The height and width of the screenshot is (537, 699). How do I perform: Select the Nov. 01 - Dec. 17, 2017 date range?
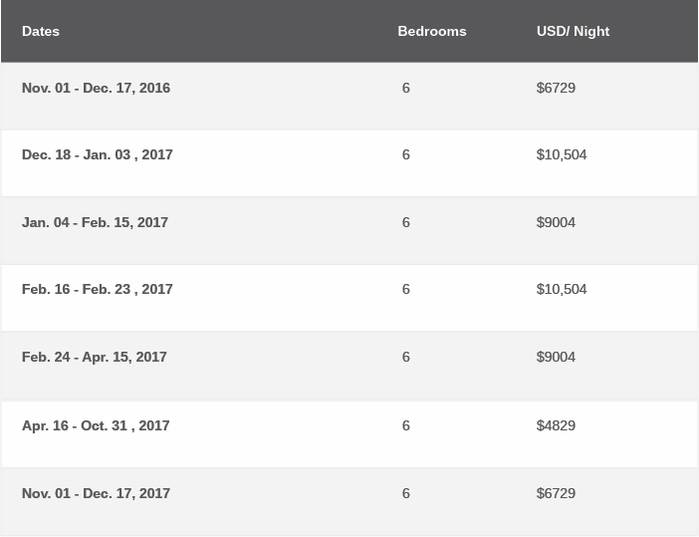pyautogui.click(x=96, y=493)
